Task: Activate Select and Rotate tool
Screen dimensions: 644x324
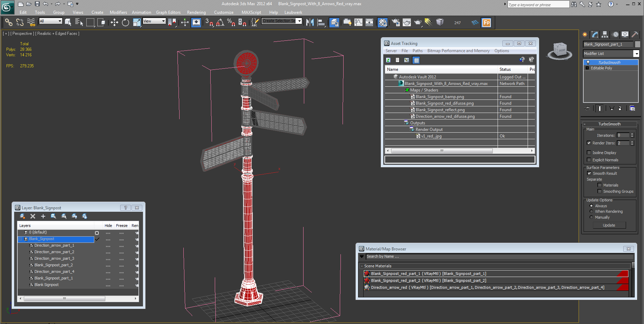Action: [125, 22]
